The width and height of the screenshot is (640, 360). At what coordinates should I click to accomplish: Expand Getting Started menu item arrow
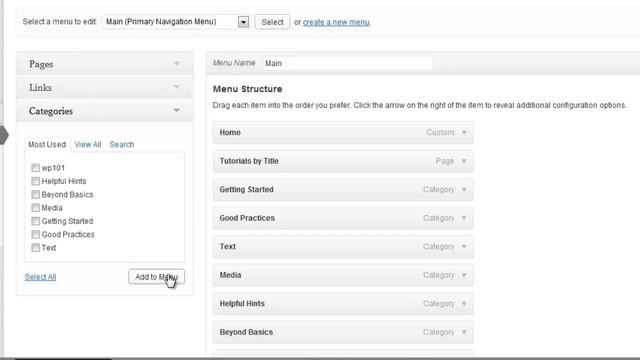pyautogui.click(x=464, y=189)
